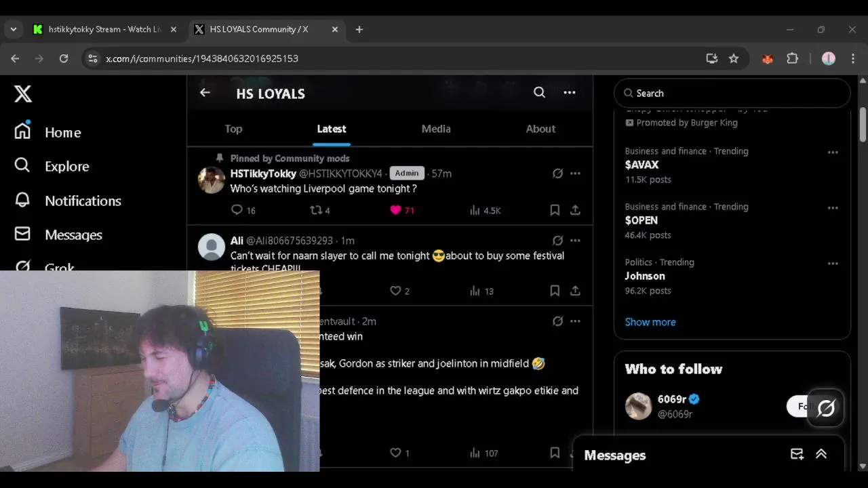Open the $OPEN trending topic
Screen dimensions: 868x488
(642, 220)
